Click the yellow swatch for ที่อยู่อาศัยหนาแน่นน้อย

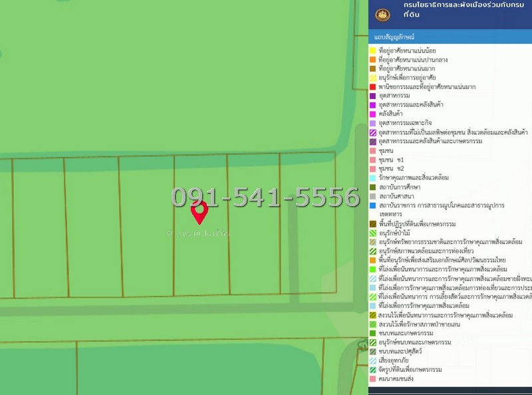pyautogui.click(x=373, y=51)
